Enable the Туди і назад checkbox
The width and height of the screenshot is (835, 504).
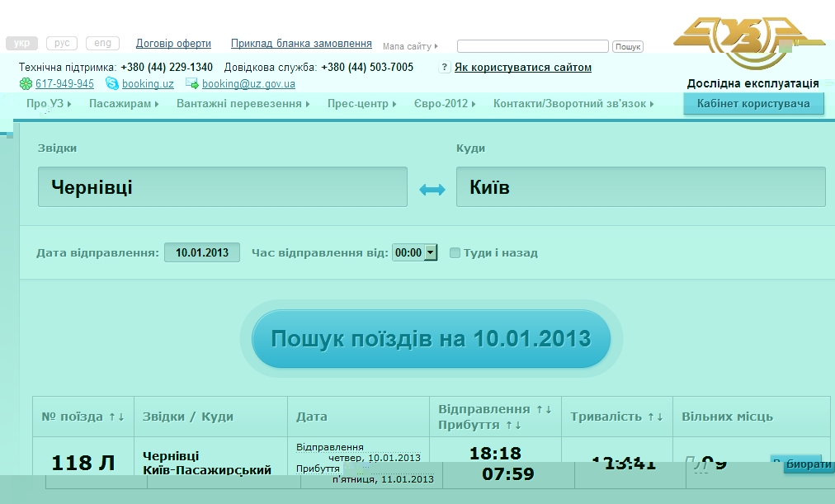(x=455, y=253)
